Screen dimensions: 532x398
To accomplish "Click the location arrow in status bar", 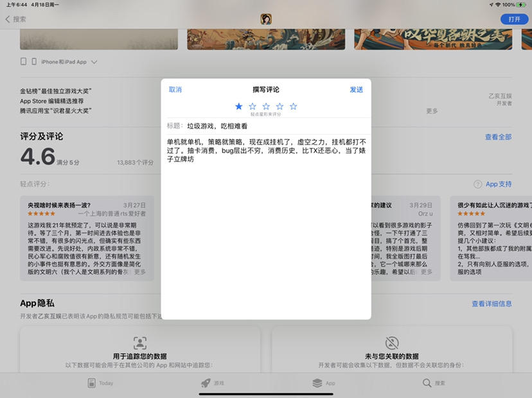I will point(492,4).
